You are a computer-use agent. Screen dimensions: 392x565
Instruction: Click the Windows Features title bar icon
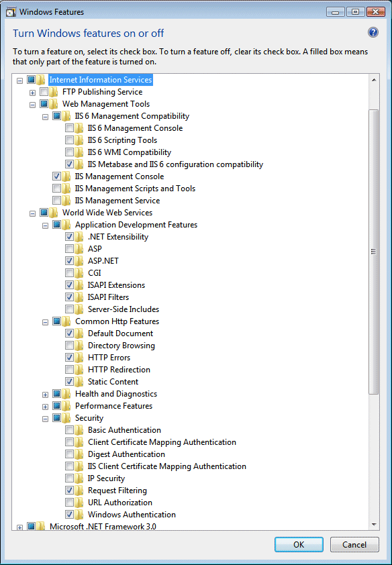pyautogui.click(x=11, y=12)
